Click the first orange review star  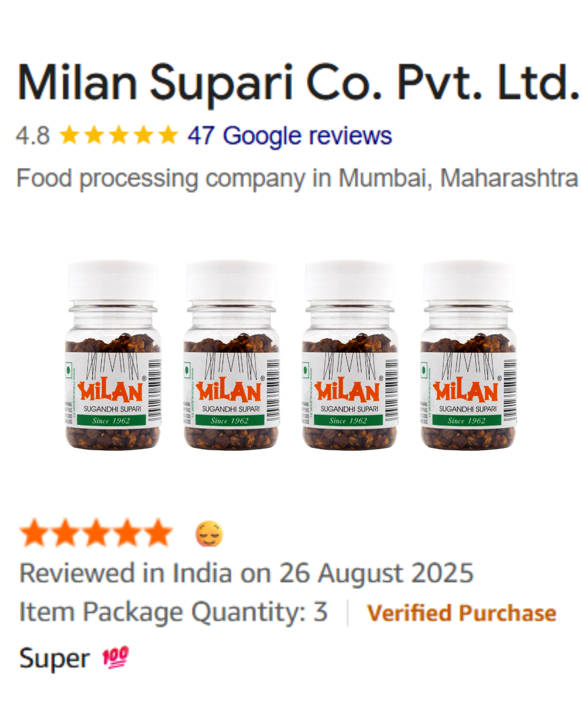[34, 533]
